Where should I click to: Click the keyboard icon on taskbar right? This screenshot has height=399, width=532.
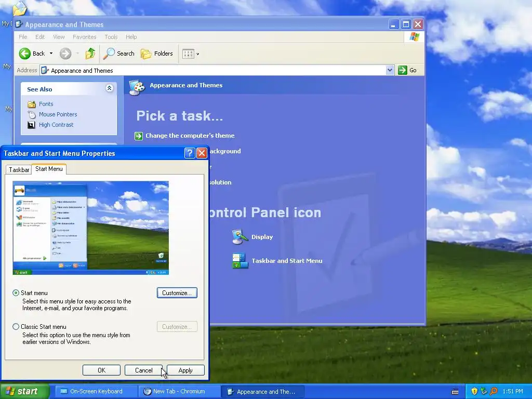455,392
